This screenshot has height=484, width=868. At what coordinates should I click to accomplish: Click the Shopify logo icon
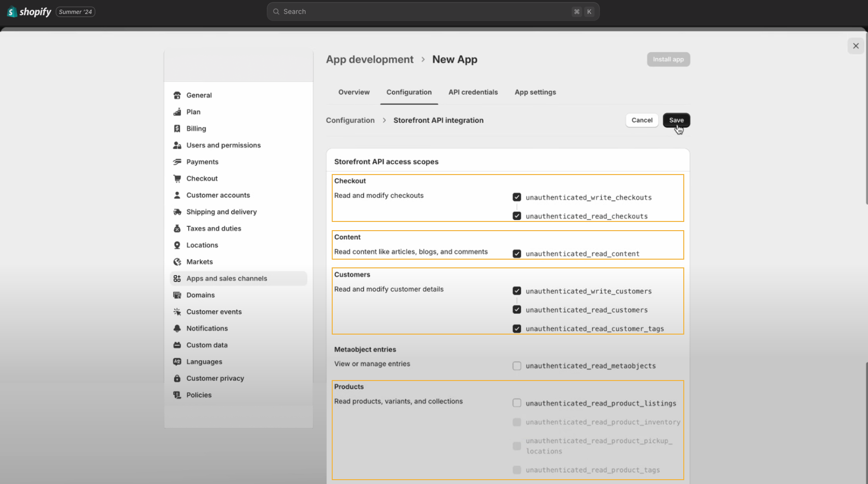click(12, 12)
